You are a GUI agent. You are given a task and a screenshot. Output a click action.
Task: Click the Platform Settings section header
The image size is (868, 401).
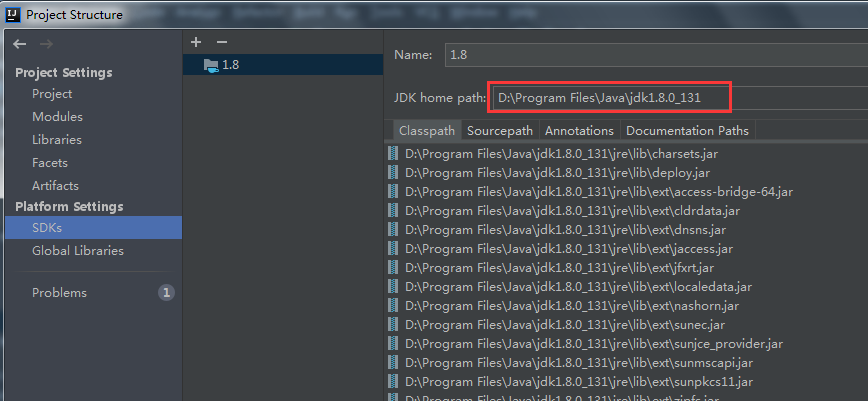click(69, 207)
